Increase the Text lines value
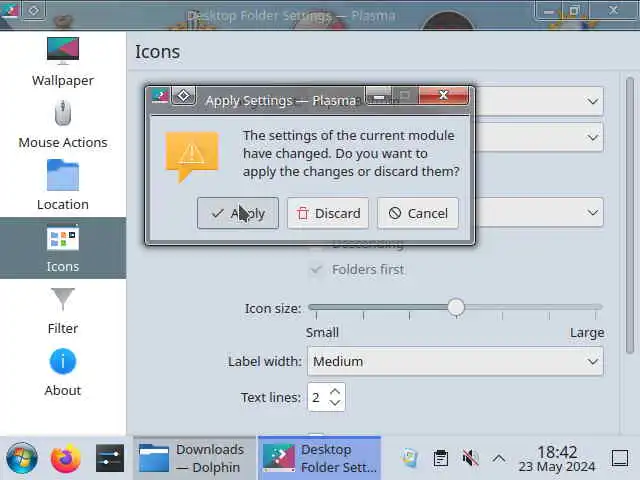Image resolution: width=640 pixels, height=480 pixels. pyautogui.click(x=335, y=391)
